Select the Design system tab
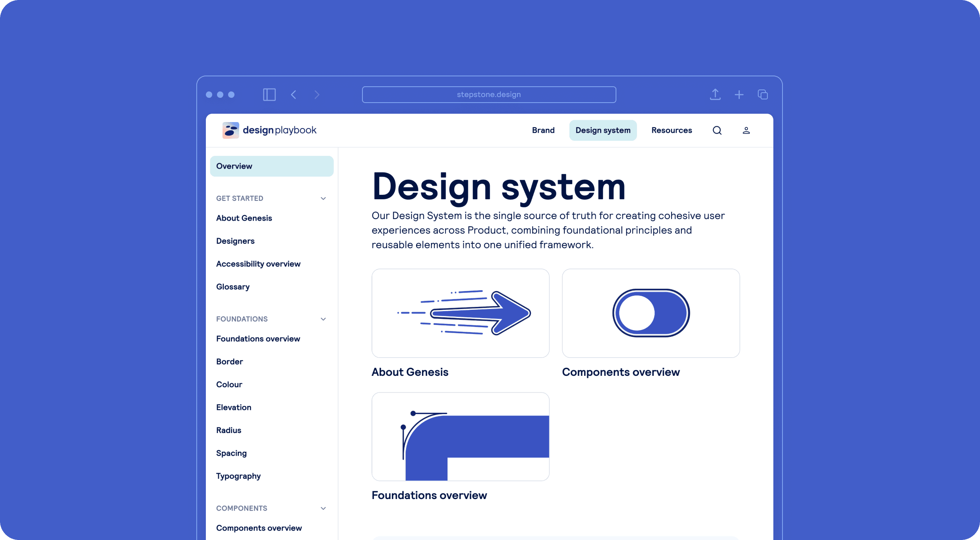 pyautogui.click(x=602, y=130)
